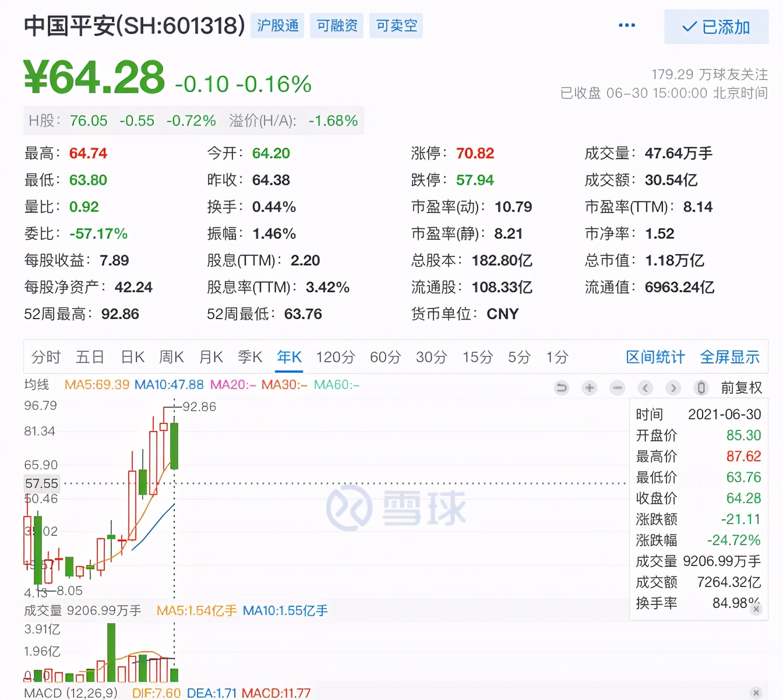This screenshot has height=700, width=783.
Task: Click the right arrow to pan the chart
Action: pyautogui.click(x=674, y=388)
